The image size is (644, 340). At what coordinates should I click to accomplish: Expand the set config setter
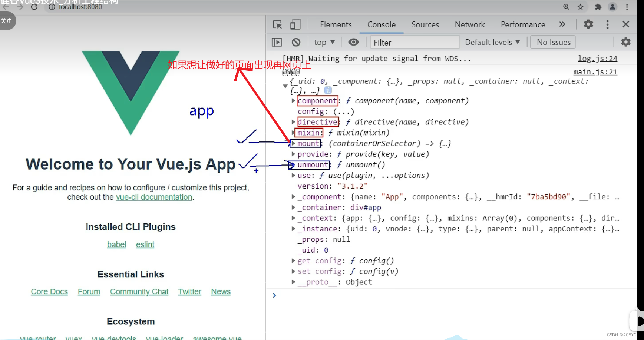(293, 271)
